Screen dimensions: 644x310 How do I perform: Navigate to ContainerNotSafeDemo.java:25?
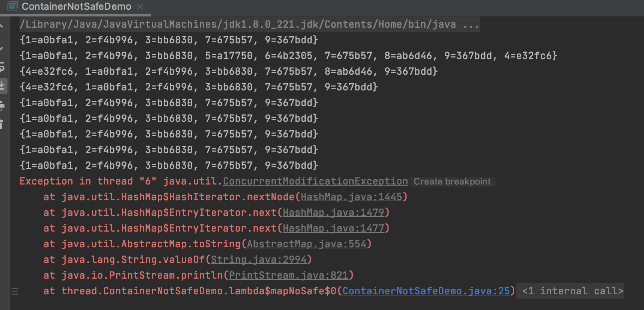tap(426, 291)
